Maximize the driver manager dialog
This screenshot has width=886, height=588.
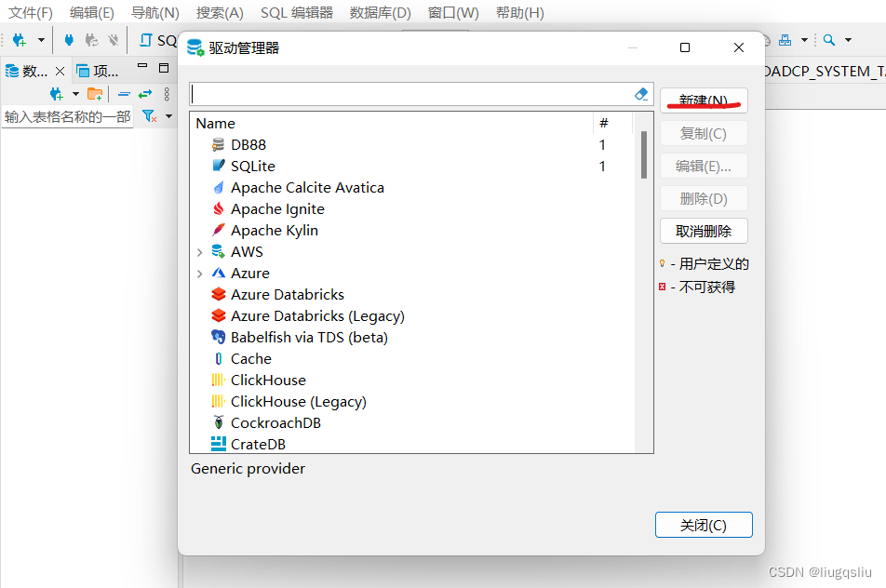coord(685,48)
